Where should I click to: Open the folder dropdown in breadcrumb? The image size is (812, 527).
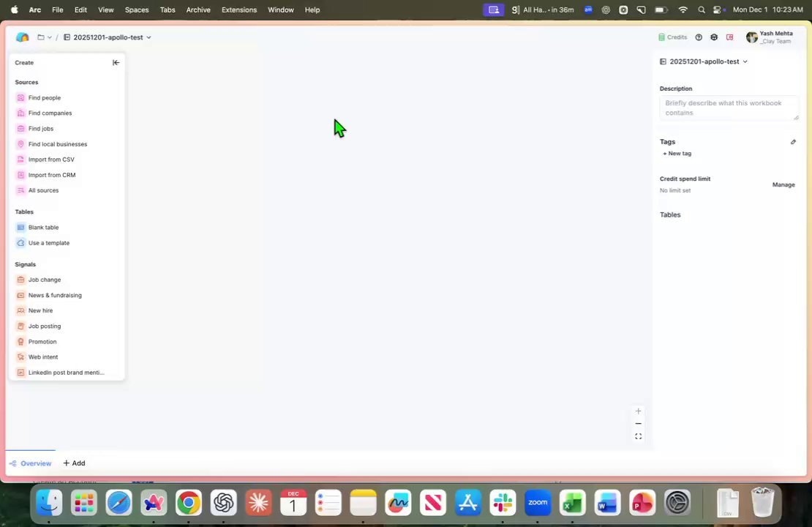click(x=45, y=37)
